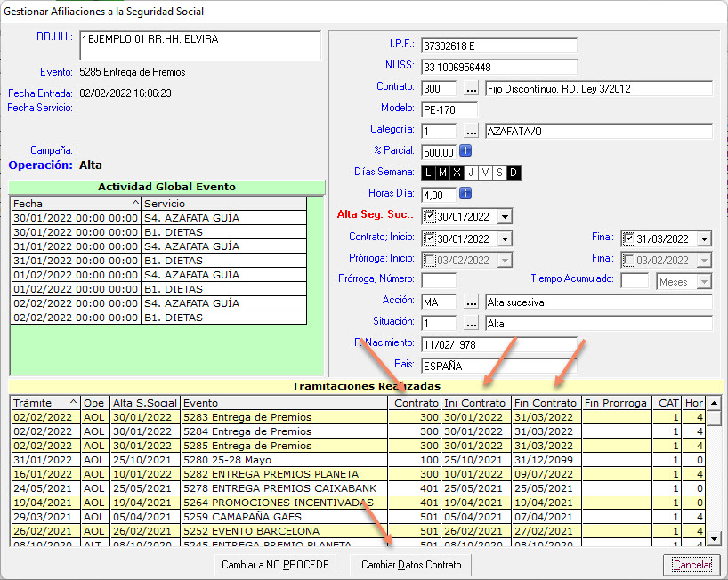The image size is (728, 580).
Task: Select row 5280 25-28 Mayo
Action: tap(358, 460)
